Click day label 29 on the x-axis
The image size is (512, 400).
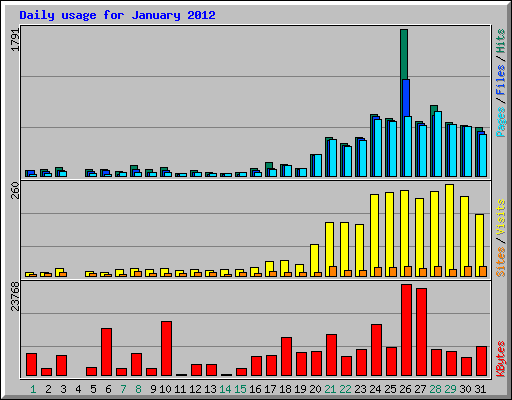click(450, 389)
